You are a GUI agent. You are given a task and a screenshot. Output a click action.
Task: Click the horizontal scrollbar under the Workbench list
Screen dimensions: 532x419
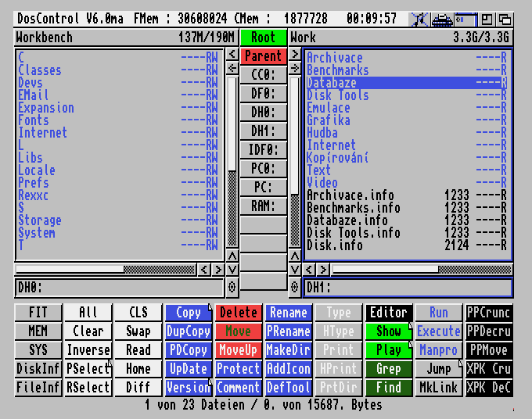(x=106, y=270)
